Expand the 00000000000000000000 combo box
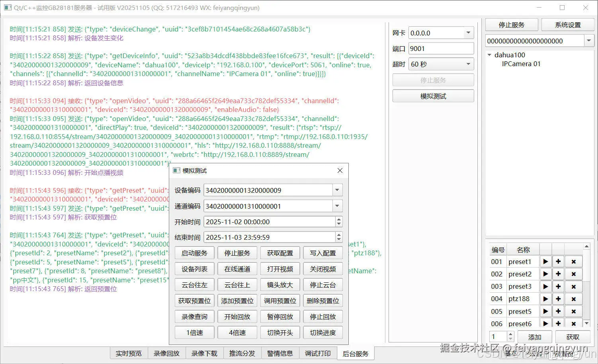The width and height of the screenshot is (598, 364). point(589,41)
